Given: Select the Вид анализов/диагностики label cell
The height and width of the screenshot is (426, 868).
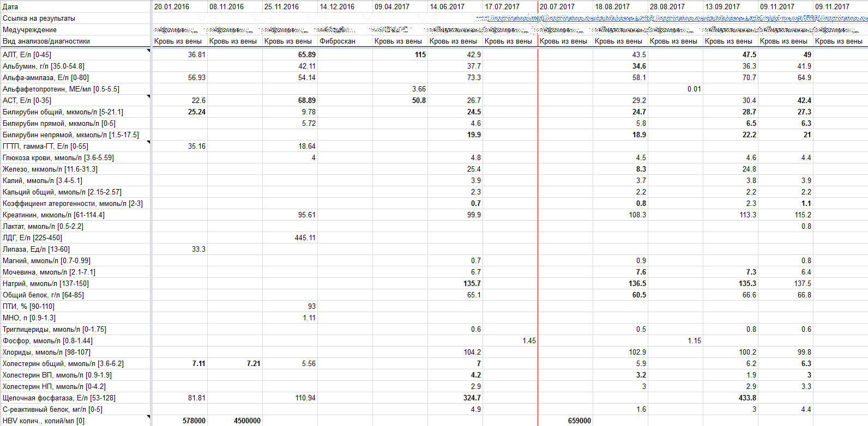Looking at the screenshot, I should pyautogui.click(x=75, y=41).
